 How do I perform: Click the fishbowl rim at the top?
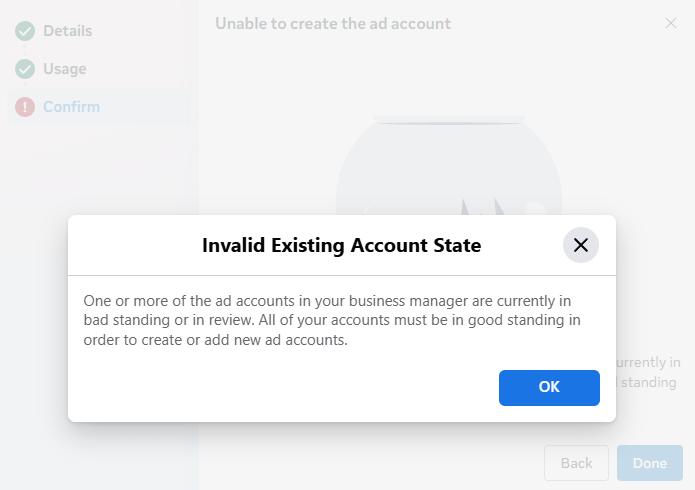click(449, 119)
